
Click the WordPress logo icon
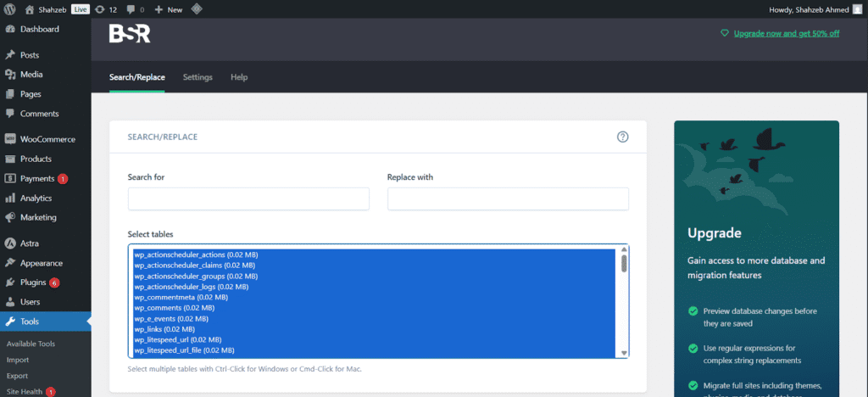click(x=9, y=9)
